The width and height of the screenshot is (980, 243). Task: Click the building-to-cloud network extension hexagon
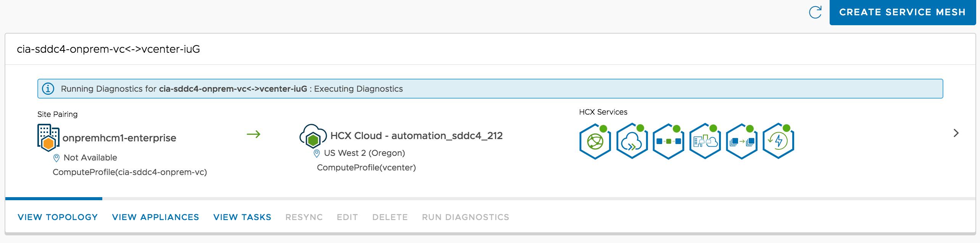click(x=705, y=142)
